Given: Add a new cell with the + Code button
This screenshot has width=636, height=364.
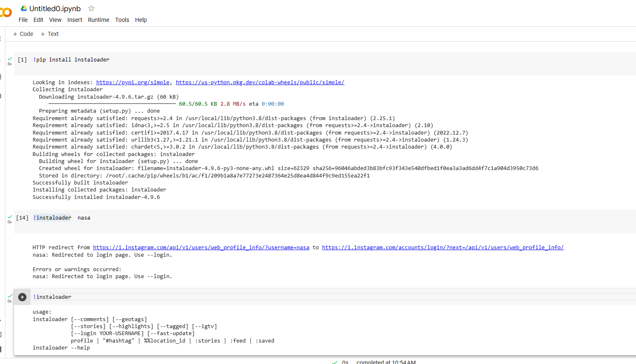Looking at the screenshot, I should [23, 33].
